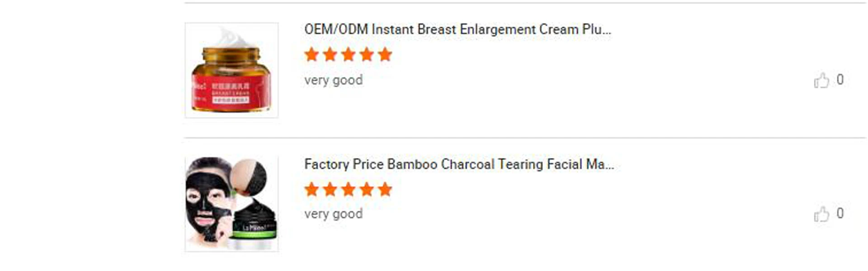Click "very good" text under Breast Cream review
This screenshot has width=868, height=271.
click(x=333, y=80)
